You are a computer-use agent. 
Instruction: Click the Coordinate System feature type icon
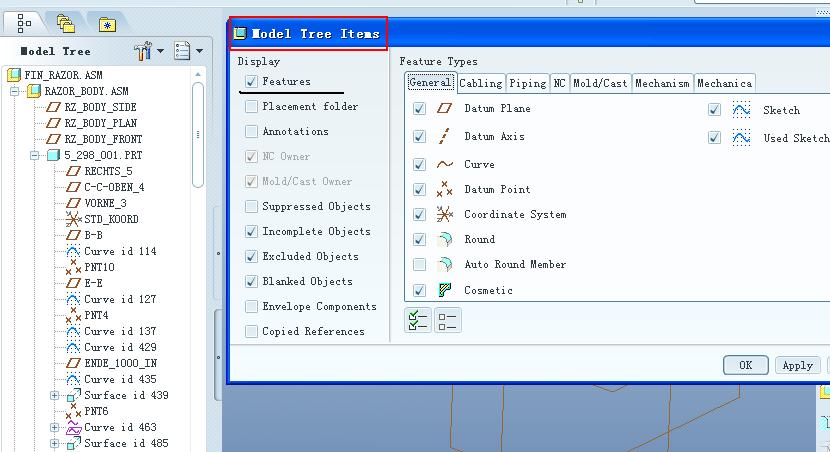point(445,214)
